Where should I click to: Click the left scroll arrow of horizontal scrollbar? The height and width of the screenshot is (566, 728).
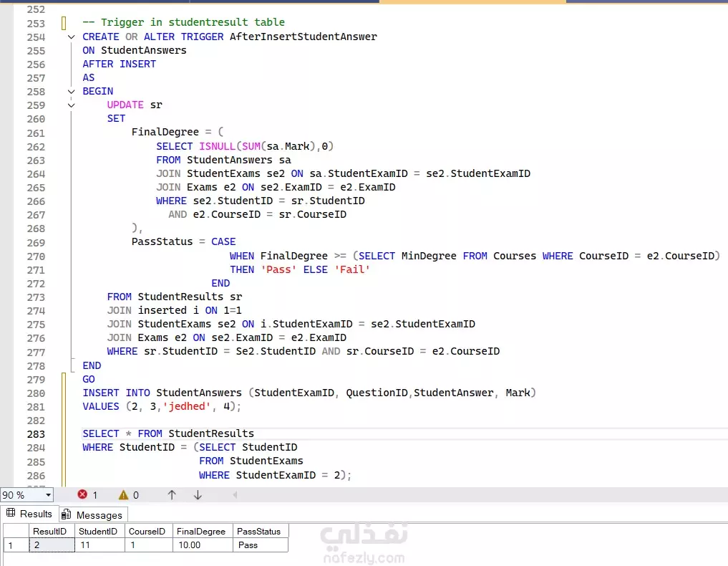(x=235, y=495)
